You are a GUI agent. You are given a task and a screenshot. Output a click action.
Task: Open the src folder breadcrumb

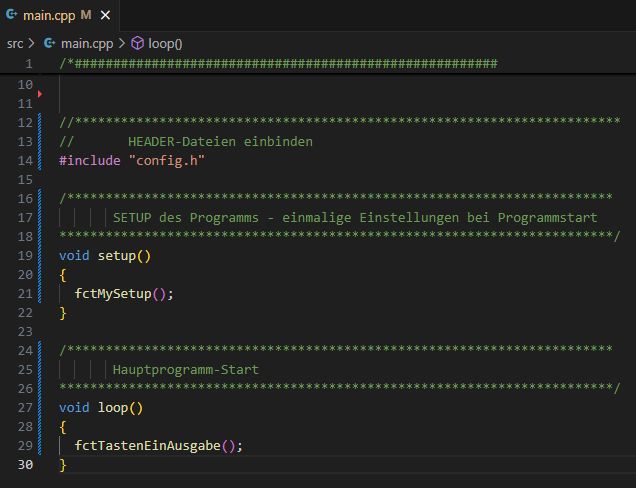[15, 43]
